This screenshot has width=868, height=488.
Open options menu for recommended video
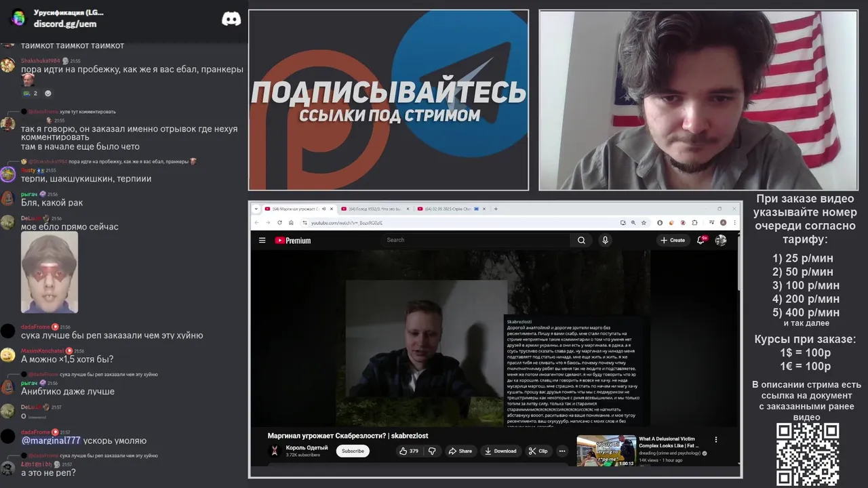[715, 439]
